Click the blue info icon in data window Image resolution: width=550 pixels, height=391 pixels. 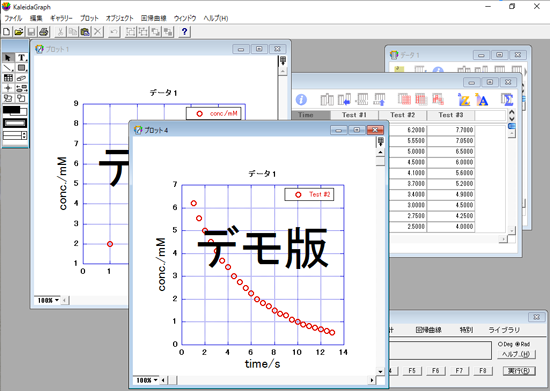(x=301, y=100)
